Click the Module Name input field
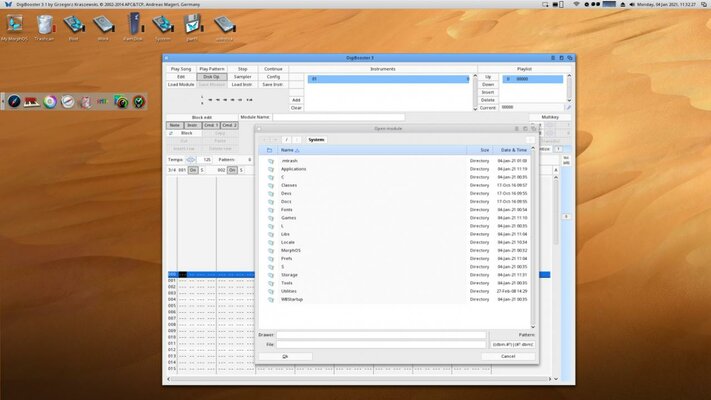The image size is (711, 400). point(339,117)
